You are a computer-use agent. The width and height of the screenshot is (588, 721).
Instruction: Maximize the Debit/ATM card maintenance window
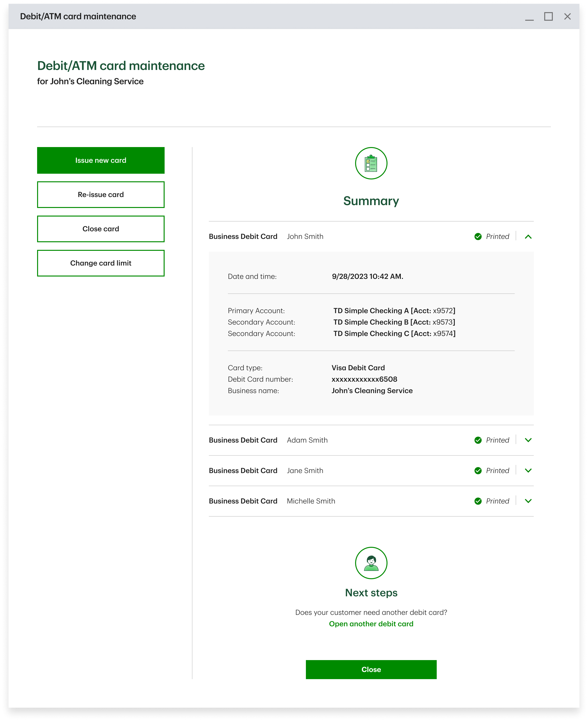point(548,16)
